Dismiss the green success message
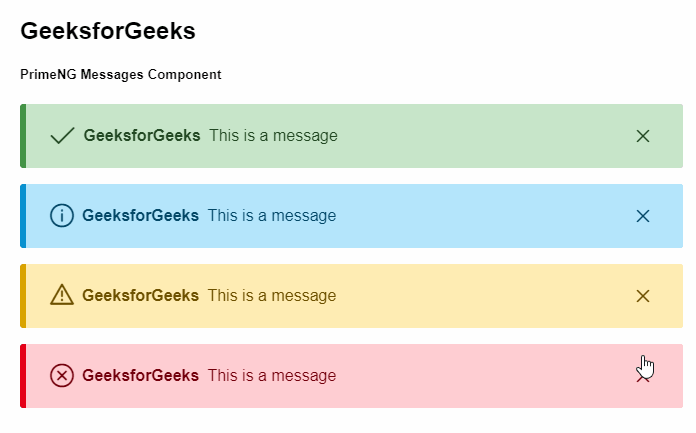Screen dimensions: 696x433 (643, 136)
